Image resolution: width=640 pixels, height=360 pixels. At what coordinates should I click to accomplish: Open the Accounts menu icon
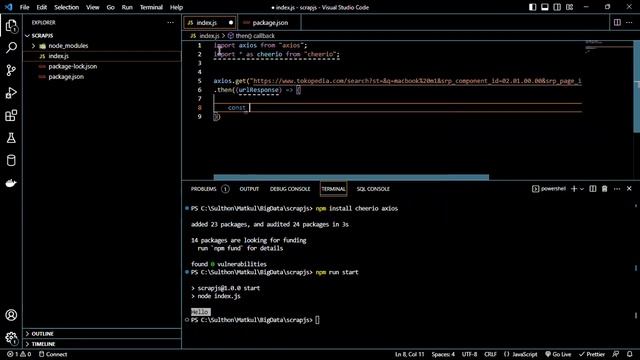click(x=11, y=315)
